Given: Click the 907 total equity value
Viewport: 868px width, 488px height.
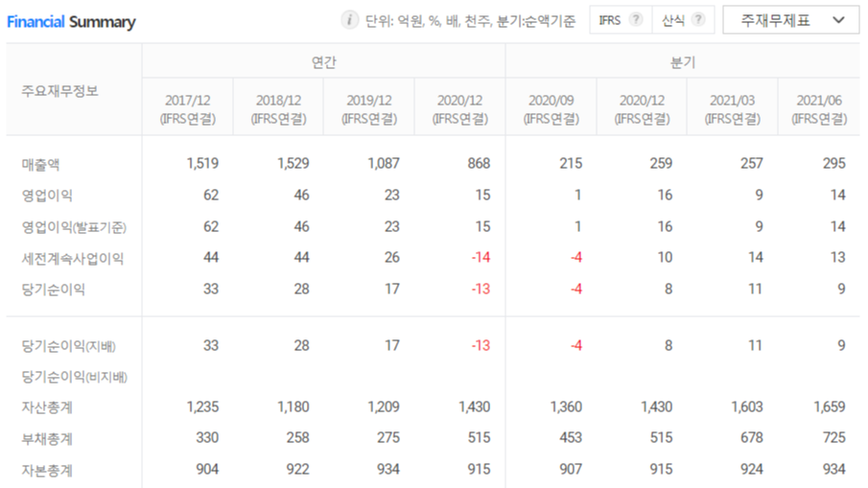Looking at the screenshot, I should [x=571, y=469].
